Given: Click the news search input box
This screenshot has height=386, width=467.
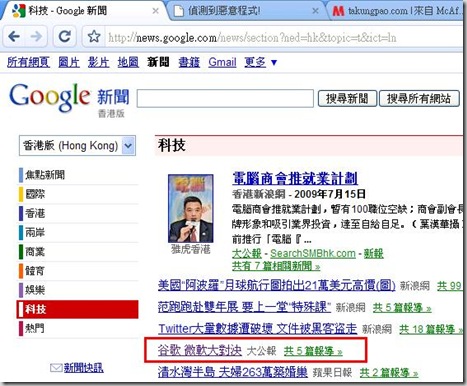Looking at the screenshot, I should point(225,98).
